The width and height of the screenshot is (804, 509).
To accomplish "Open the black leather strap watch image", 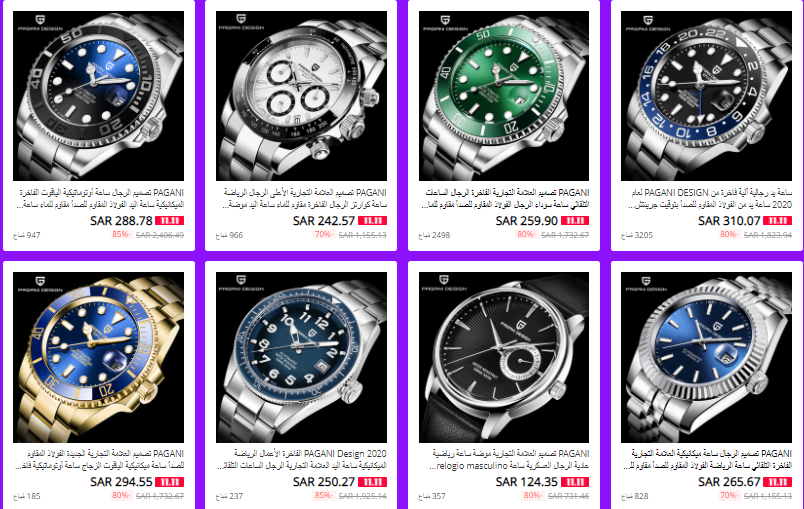I will (x=504, y=357).
